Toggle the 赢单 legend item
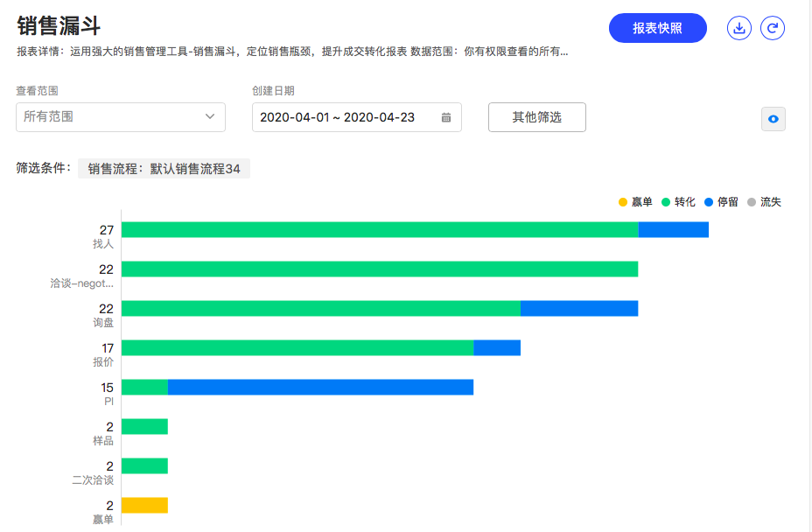 [635, 202]
